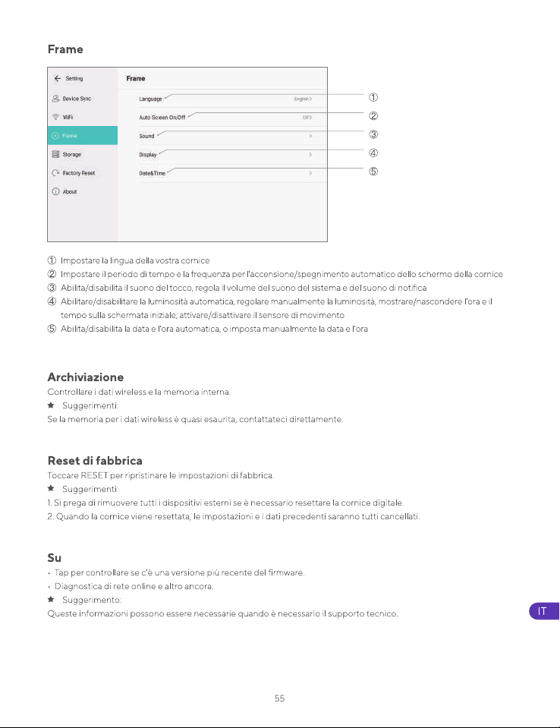Click the back arrow next to Setting
This screenshot has height=728, width=560.
click(58, 78)
